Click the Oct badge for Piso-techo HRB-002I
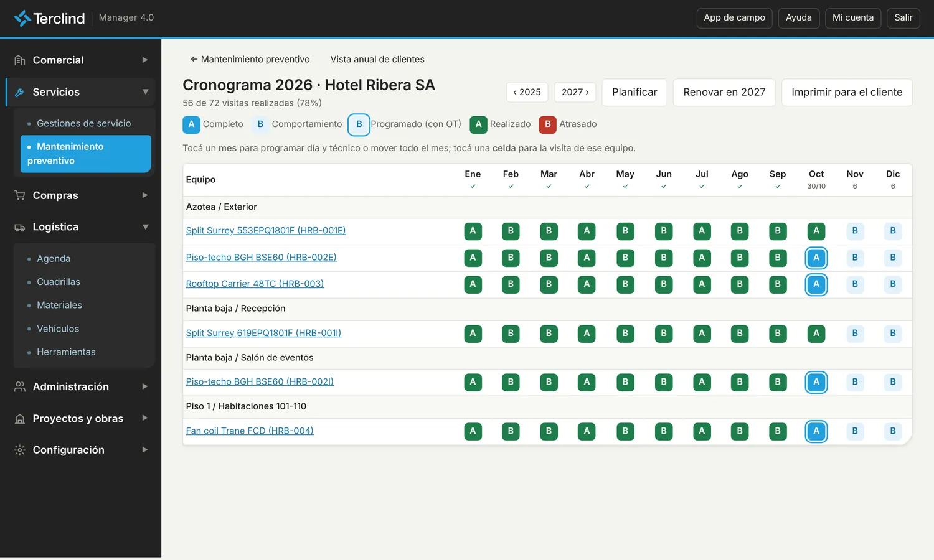This screenshot has width=934, height=560. 816,382
